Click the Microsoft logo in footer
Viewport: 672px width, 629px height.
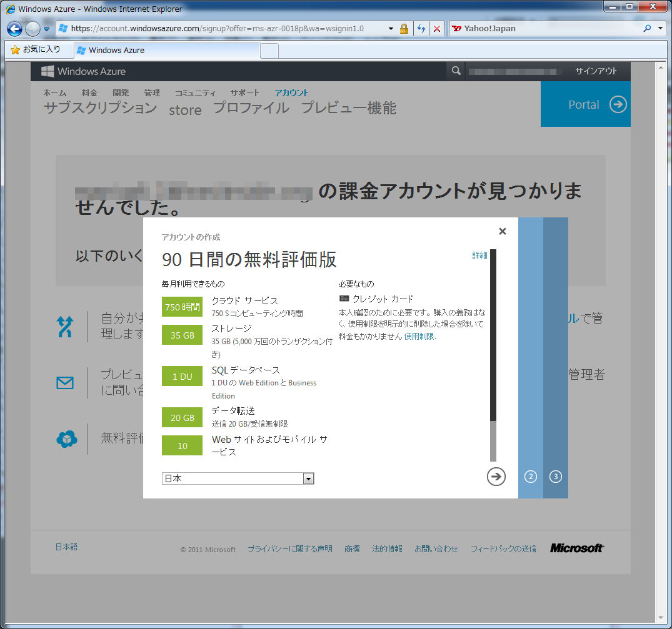point(577,548)
